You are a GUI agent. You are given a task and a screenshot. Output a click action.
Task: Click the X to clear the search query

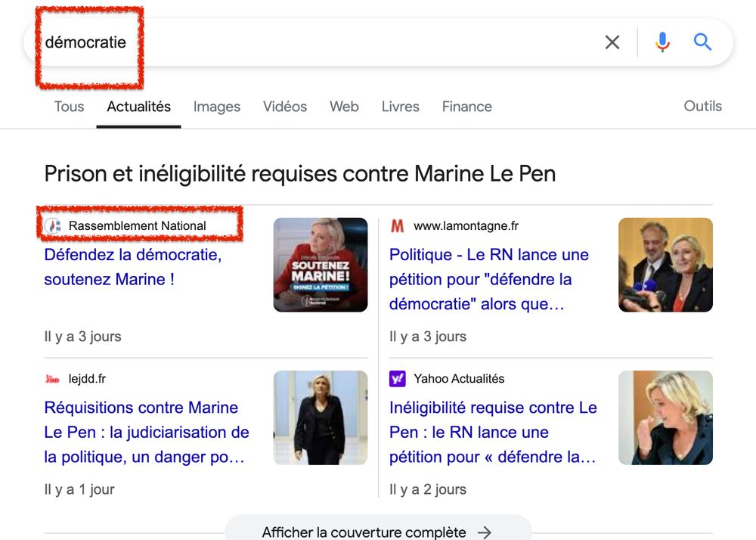click(x=612, y=42)
